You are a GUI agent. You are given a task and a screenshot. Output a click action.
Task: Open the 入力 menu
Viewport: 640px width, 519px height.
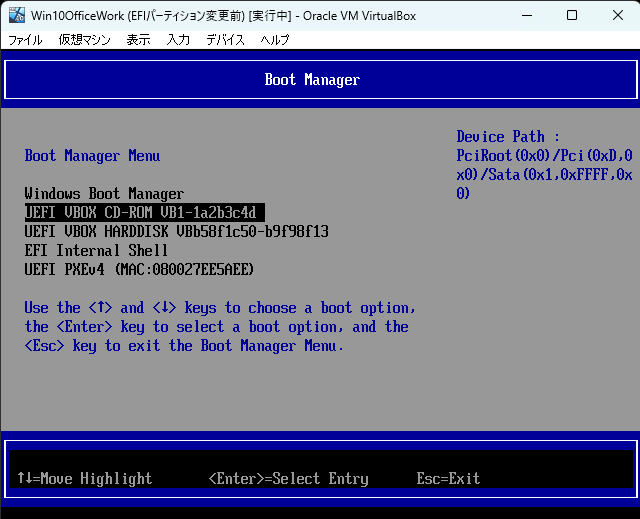point(178,40)
